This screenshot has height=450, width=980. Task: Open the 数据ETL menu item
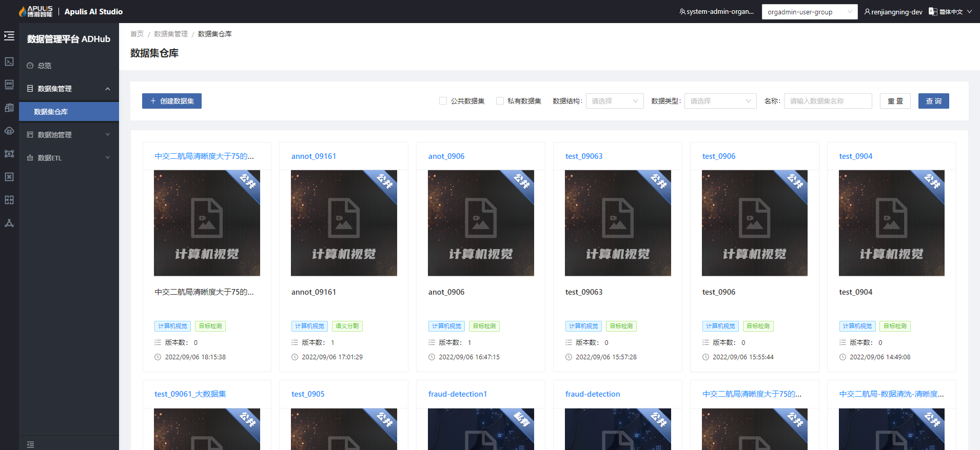click(x=69, y=158)
